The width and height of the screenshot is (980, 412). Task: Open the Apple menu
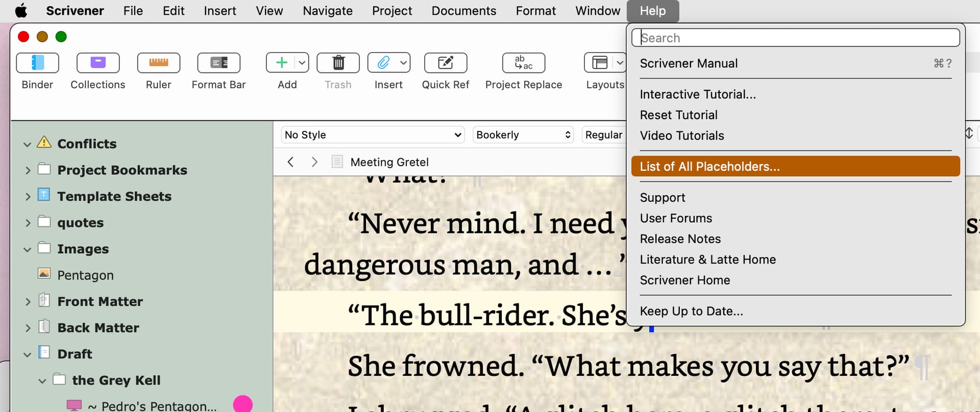coord(21,11)
